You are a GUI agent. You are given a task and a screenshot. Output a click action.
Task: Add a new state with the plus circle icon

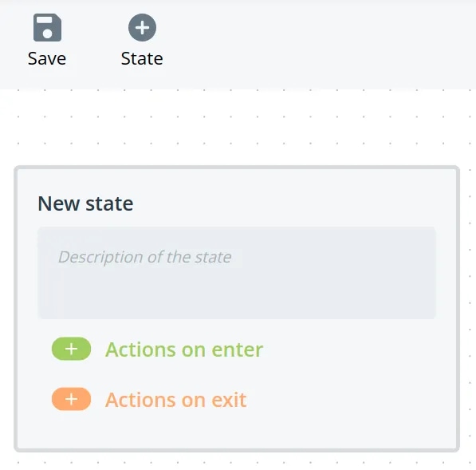[142, 27]
